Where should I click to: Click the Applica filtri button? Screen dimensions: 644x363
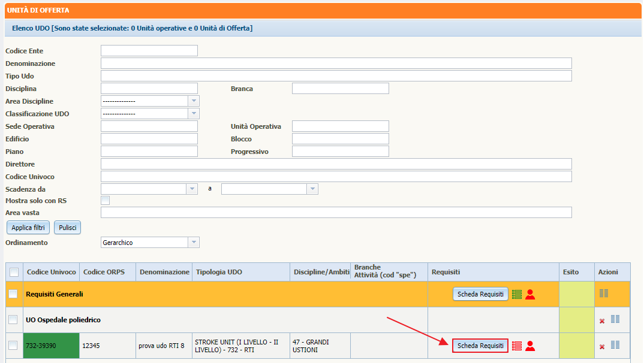tap(28, 228)
